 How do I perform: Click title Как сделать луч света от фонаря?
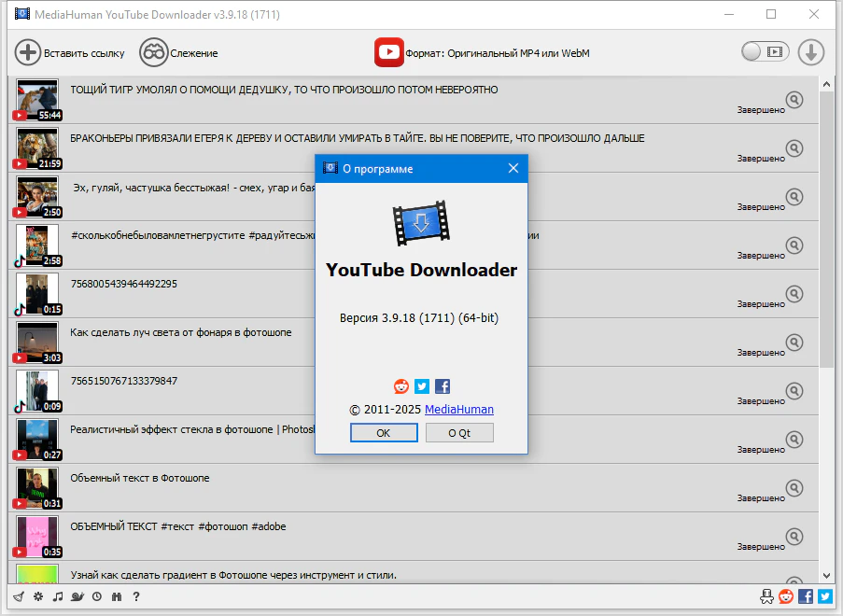(181, 332)
